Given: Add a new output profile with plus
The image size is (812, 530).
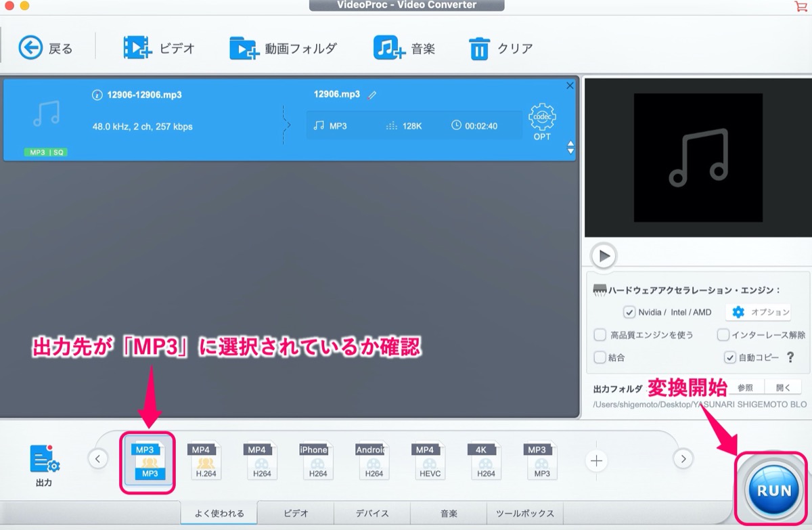Looking at the screenshot, I should [x=596, y=461].
